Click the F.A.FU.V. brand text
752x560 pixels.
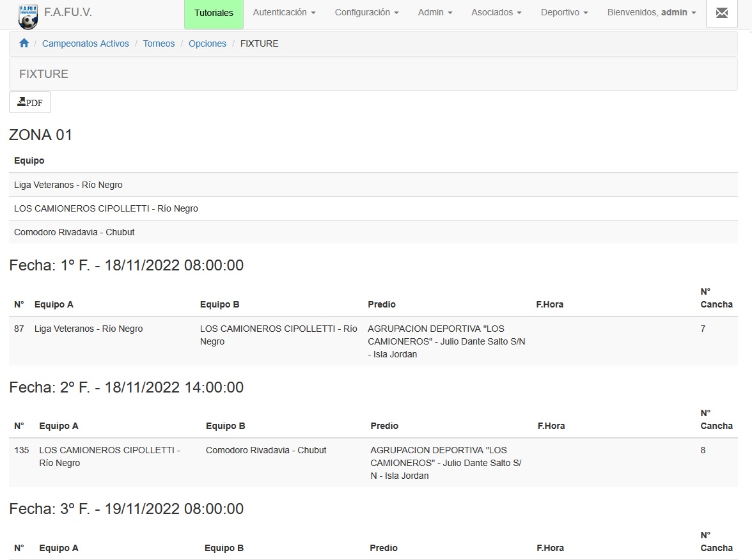[x=68, y=12]
